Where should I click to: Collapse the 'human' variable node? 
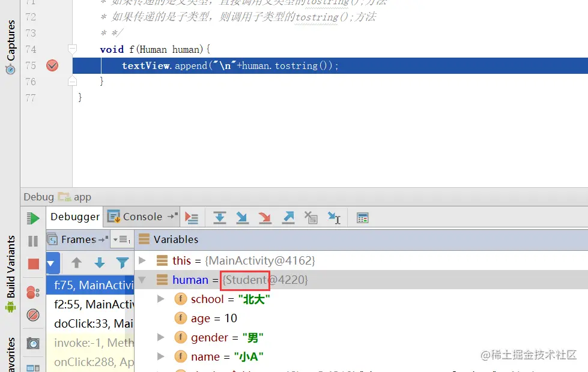click(x=142, y=280)
